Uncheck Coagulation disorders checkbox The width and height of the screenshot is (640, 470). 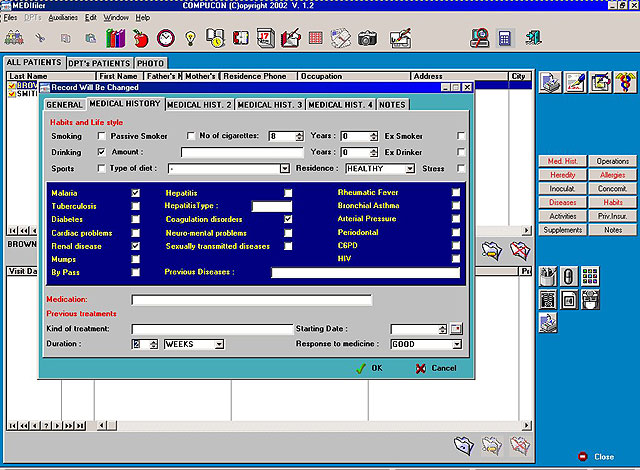point(288,219)
